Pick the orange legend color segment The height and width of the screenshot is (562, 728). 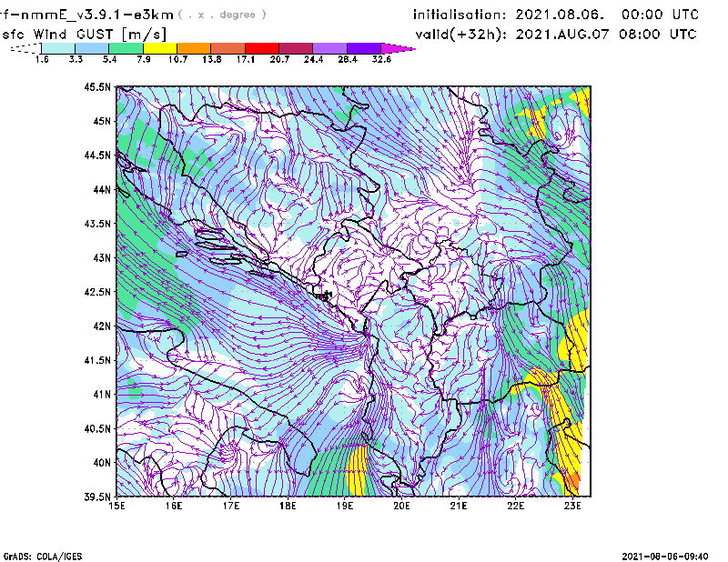click(x=194, y=48)
